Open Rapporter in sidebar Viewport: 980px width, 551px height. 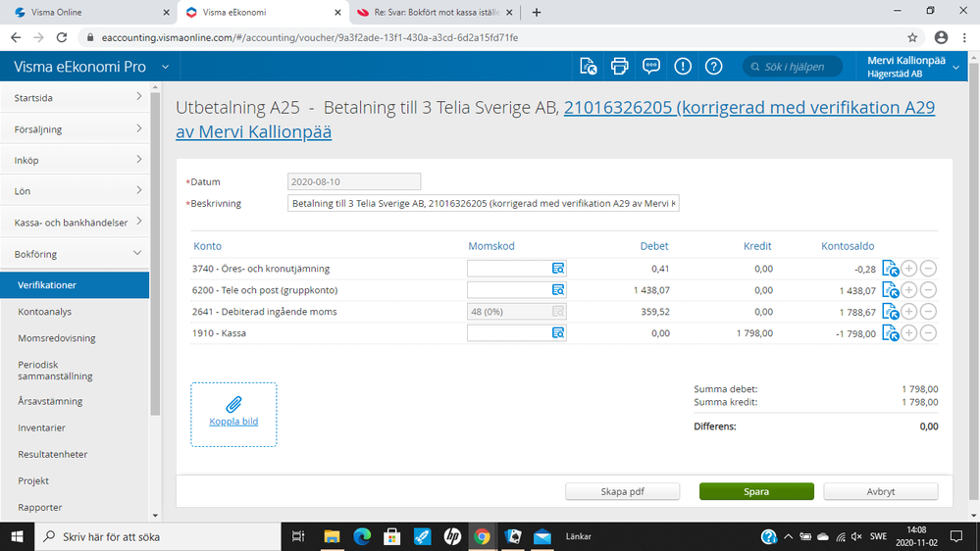(x=40, y=507)
